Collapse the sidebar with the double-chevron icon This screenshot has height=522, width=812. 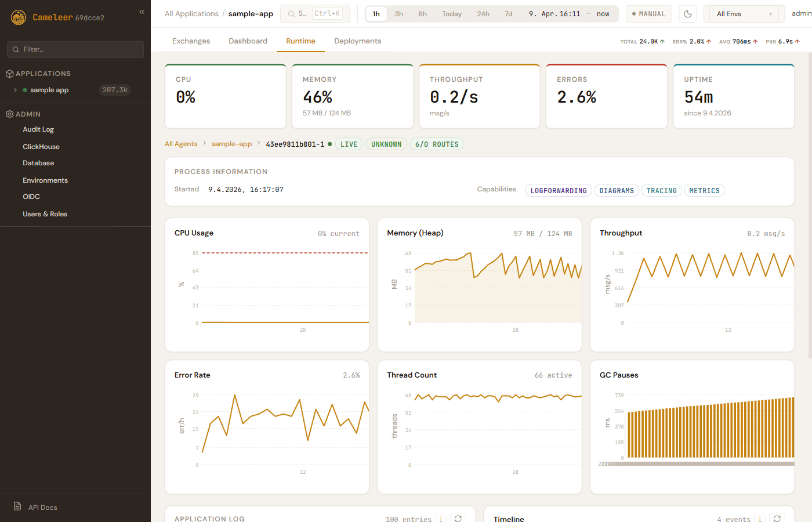pos(142,12)
